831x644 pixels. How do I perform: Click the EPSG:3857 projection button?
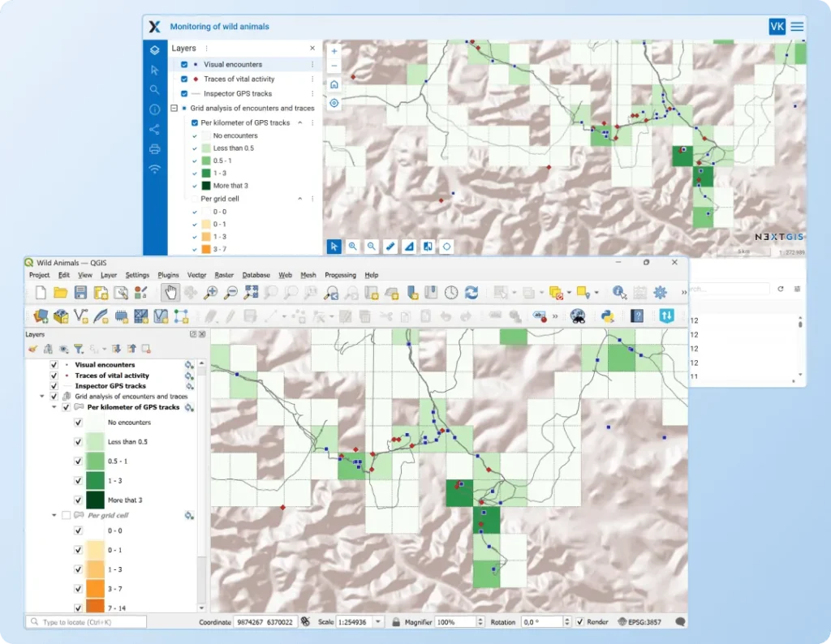point(639,622)
